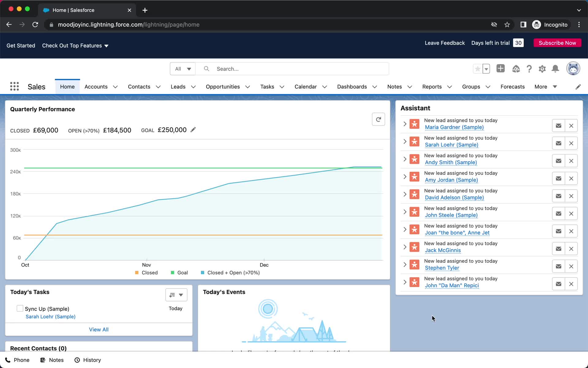Dismiss the Andy Smith lead notification

click(571, 161)
